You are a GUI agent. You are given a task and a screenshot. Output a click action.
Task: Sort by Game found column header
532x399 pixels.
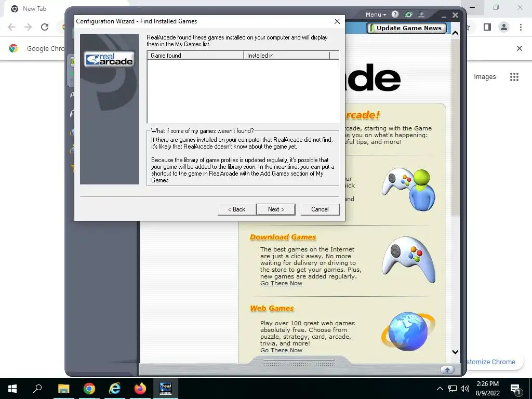195,55
